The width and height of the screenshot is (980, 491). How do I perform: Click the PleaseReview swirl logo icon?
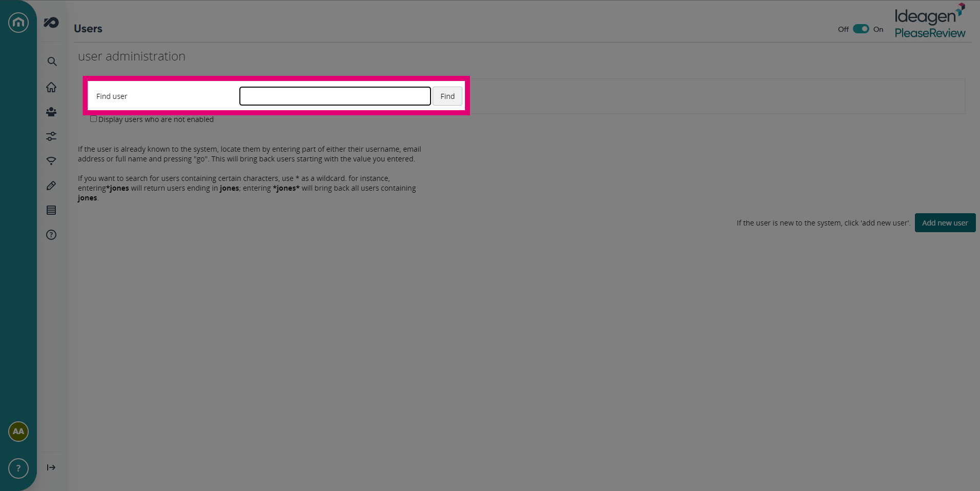[51, 23]
